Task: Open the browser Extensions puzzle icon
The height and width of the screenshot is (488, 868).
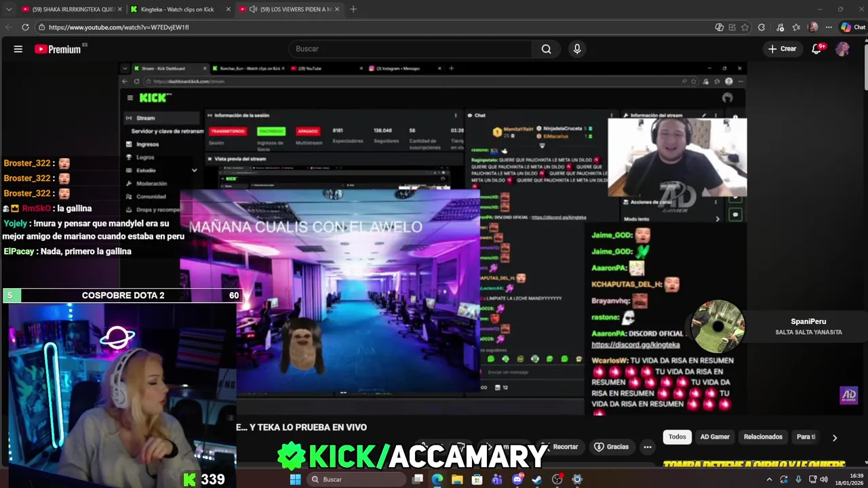Action: click(x=762, y=27)
